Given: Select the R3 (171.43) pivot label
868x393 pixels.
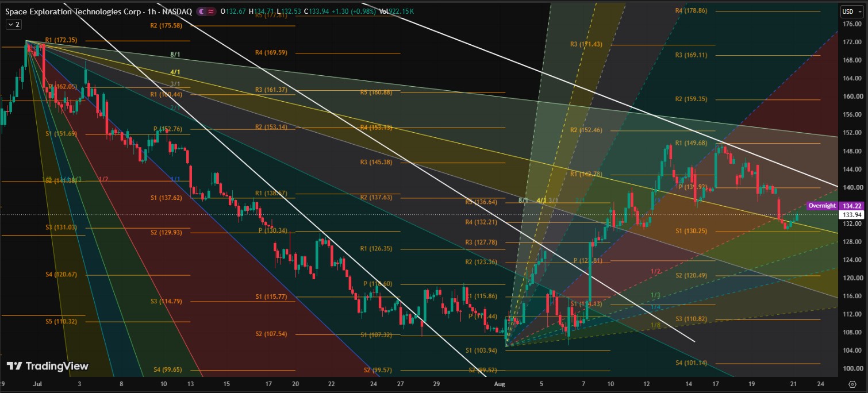Looking at the screenshot, I should click(x=586, y=44).
